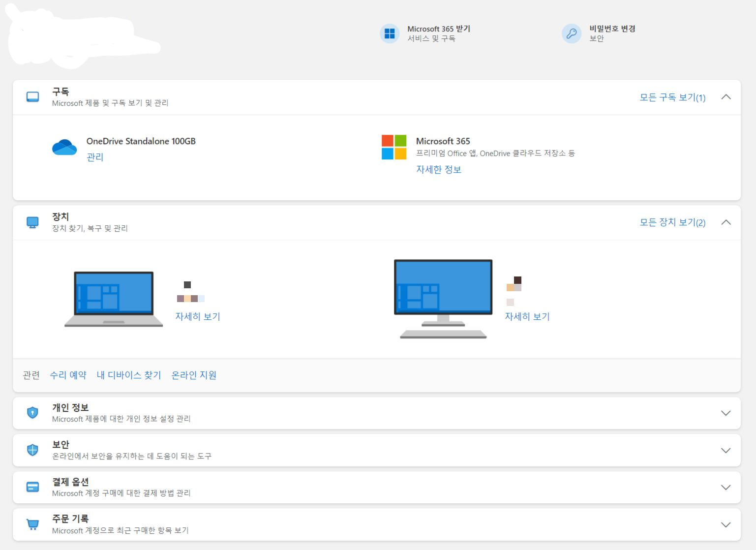Click 관리 under OneDrive Standalone 100GB
Image resolution: width=756 pixels, height=550 pixels.
pyautogui.click(x=95, y=157)
